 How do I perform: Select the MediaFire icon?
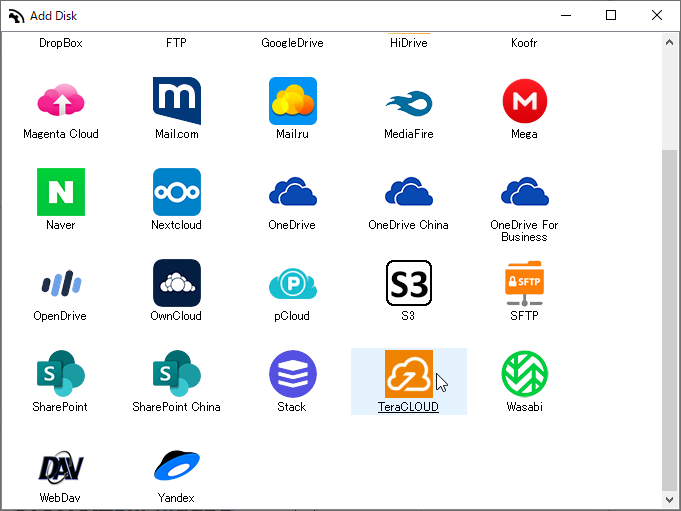(408, 101)
